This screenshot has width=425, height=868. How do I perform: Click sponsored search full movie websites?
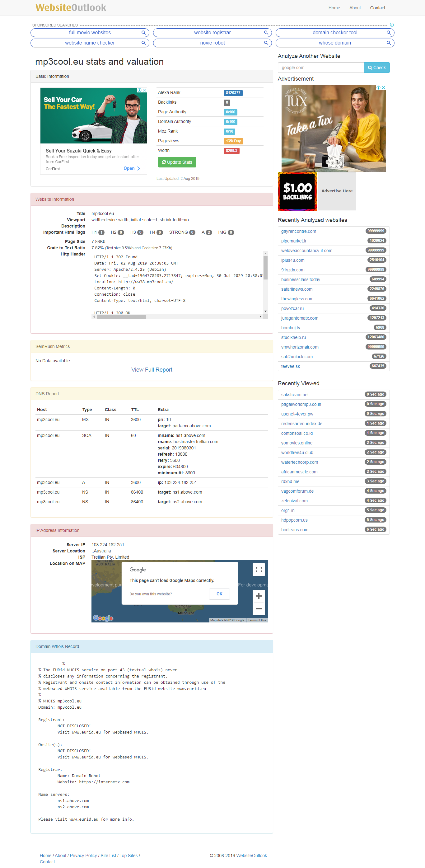90,33
